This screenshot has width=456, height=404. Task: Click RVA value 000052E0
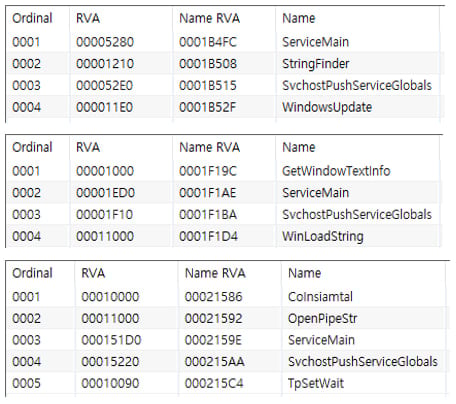(105, 85)
